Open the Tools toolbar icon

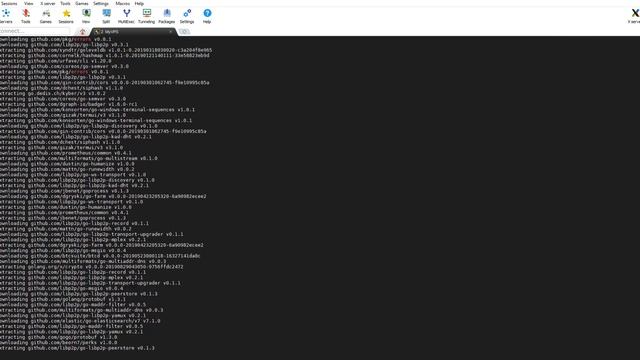tap(26, 16)
